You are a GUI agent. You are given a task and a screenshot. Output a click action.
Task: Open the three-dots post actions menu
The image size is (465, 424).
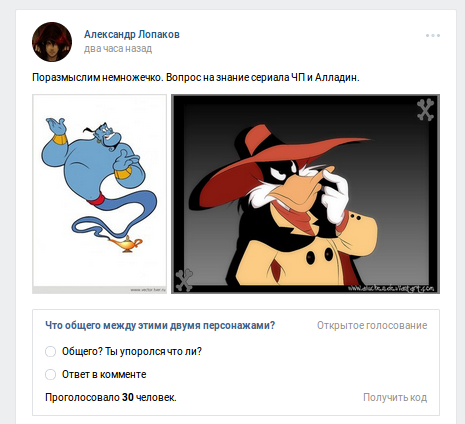pos(433,35)
